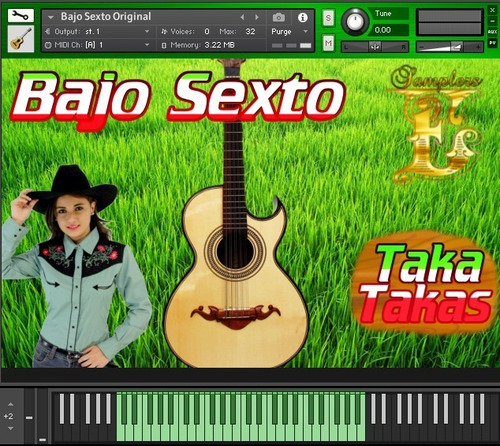The width and height of the screenshot is (500, 446).
Task: Go to next instrument preset arrow
Action: coord(257,17)
